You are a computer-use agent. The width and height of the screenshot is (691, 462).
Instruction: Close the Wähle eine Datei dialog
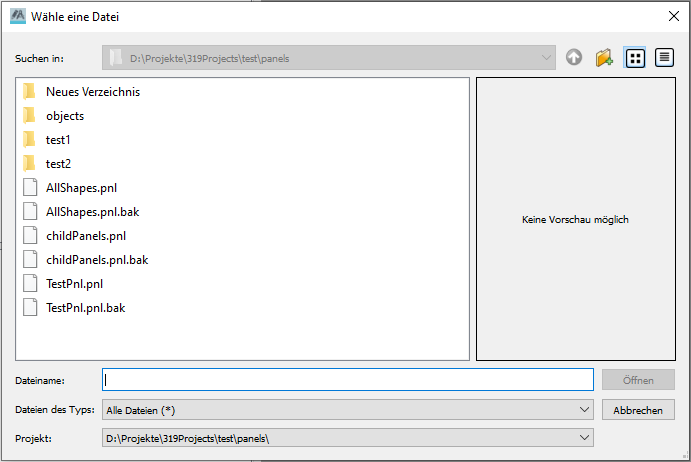(x=673, y=16)
